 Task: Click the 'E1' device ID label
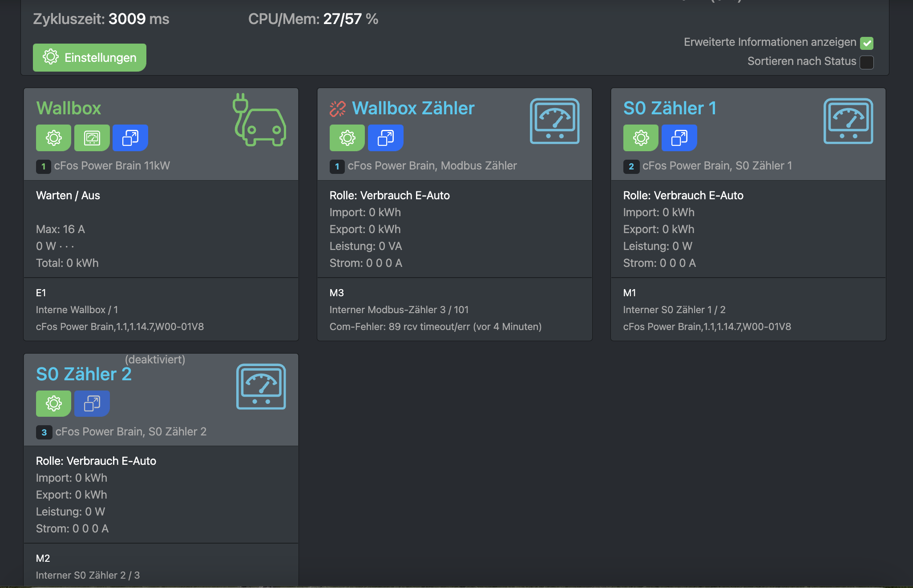coord(41,293)
